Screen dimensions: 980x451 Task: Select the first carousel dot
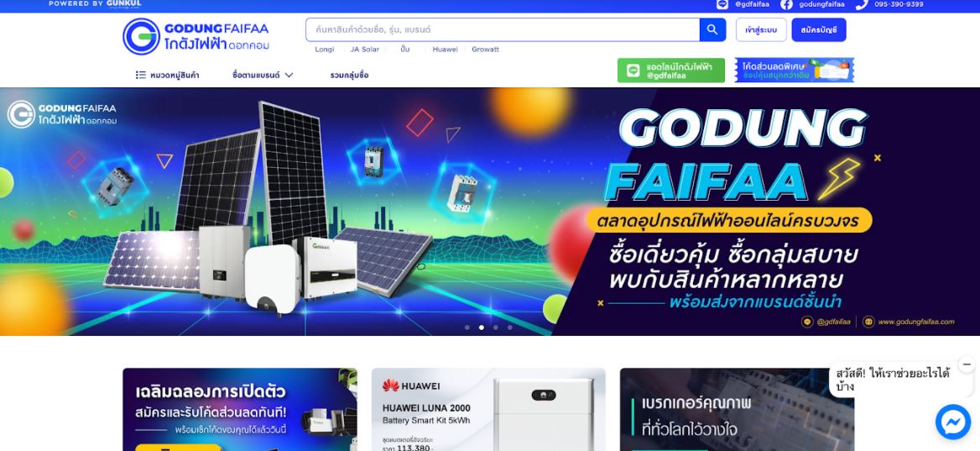click(467, 328)
